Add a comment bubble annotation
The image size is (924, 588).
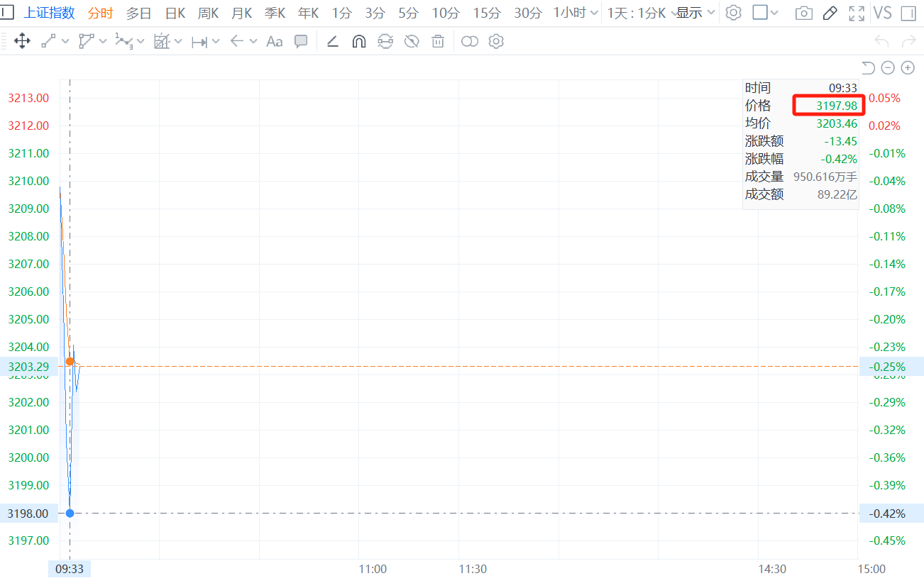click(x=301, y=42)
